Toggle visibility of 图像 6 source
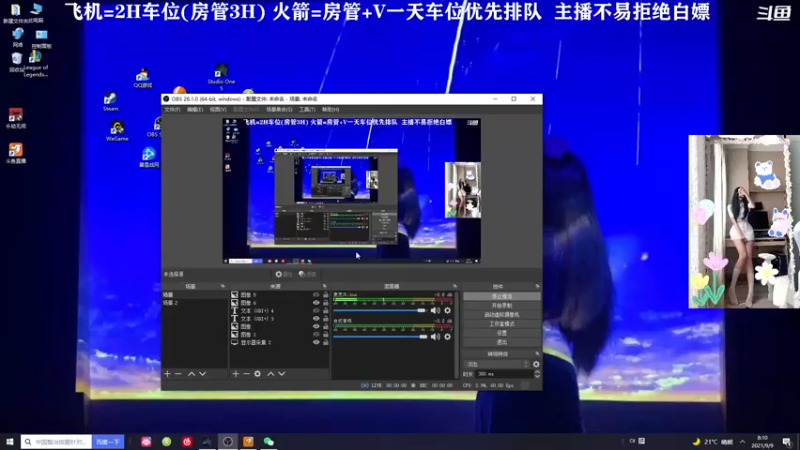 (x=316, y=303)
